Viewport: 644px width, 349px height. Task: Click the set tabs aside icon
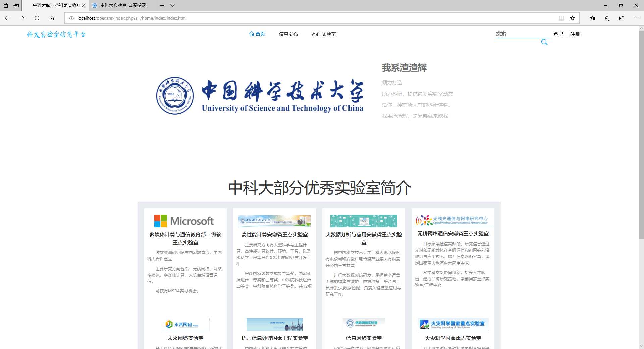[16, 5]
